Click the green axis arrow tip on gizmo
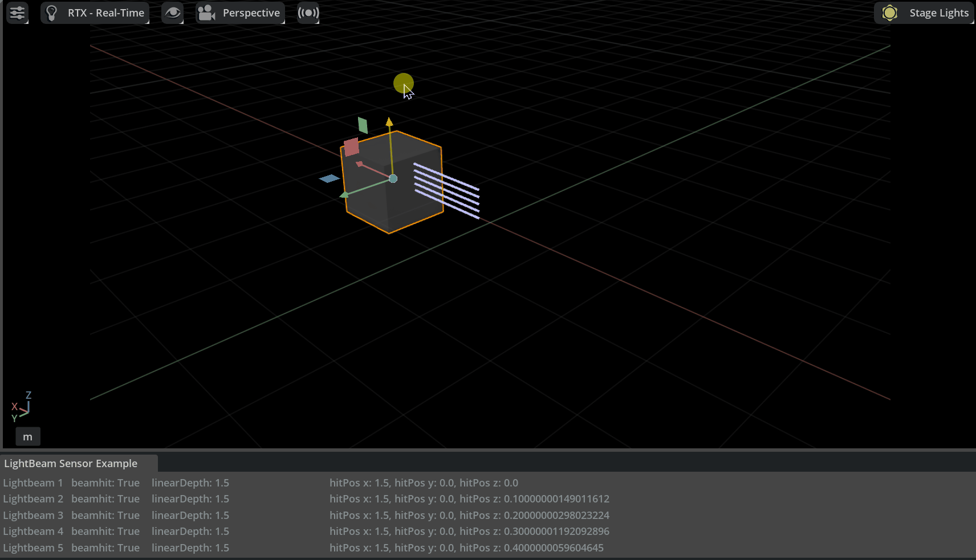Image resolution: width=976 pixels, height=560 pixels. [344, 195]
